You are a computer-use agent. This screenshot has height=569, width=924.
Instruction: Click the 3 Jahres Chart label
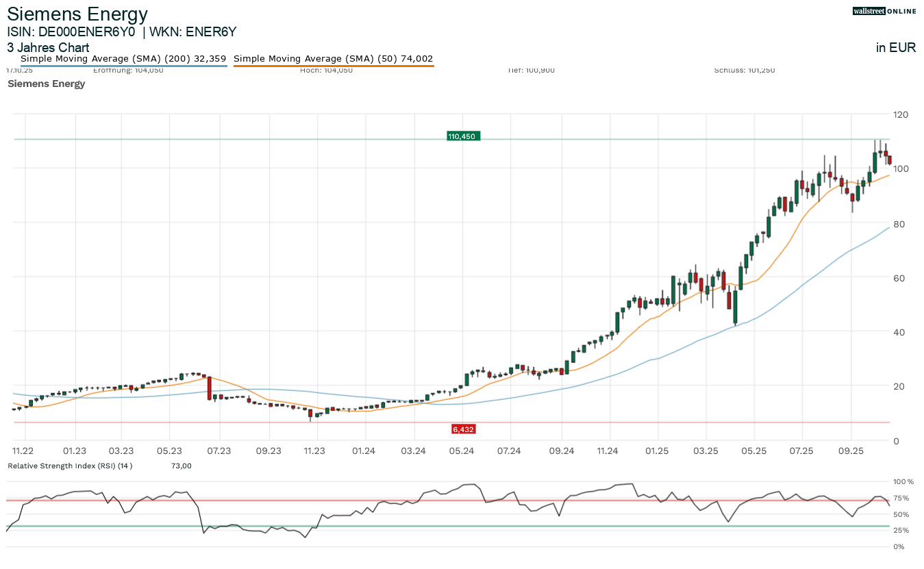48,48
